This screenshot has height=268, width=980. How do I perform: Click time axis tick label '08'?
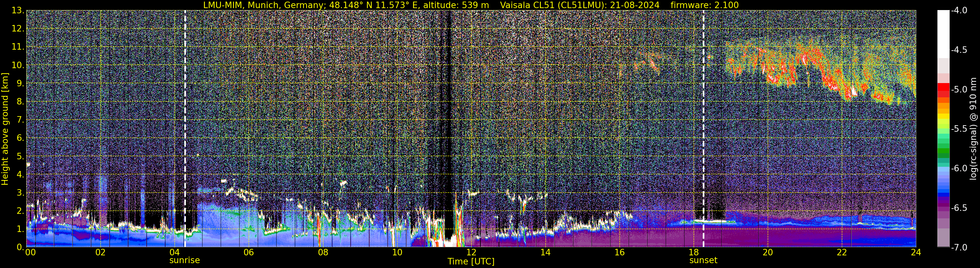pyautogui.click(x=323, y=252)
